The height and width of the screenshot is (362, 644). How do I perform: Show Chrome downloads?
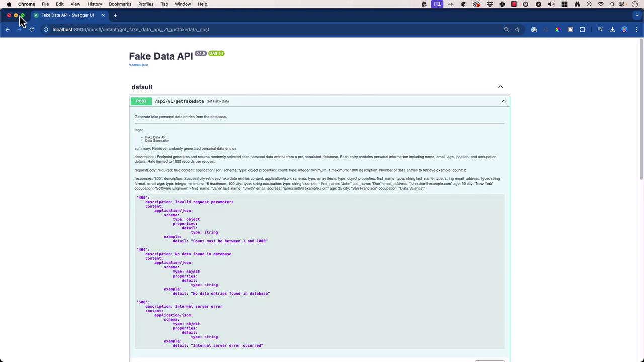pos(612,30)
